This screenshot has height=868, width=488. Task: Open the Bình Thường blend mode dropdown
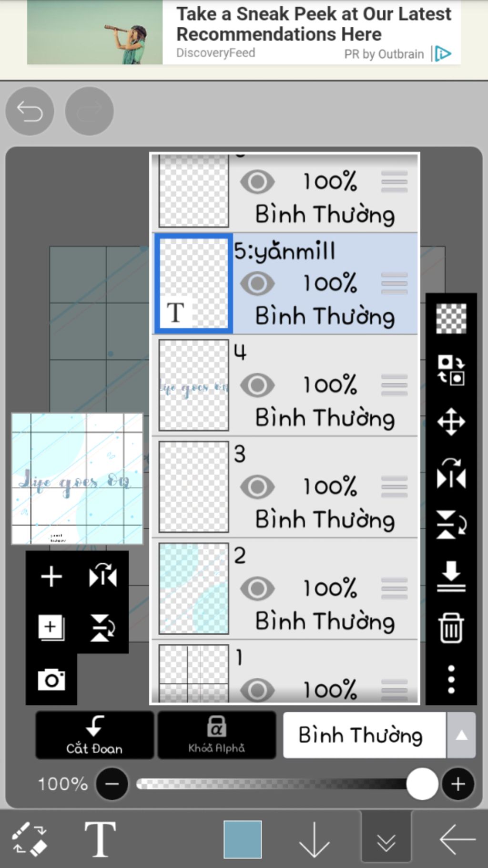coord(379,735)
